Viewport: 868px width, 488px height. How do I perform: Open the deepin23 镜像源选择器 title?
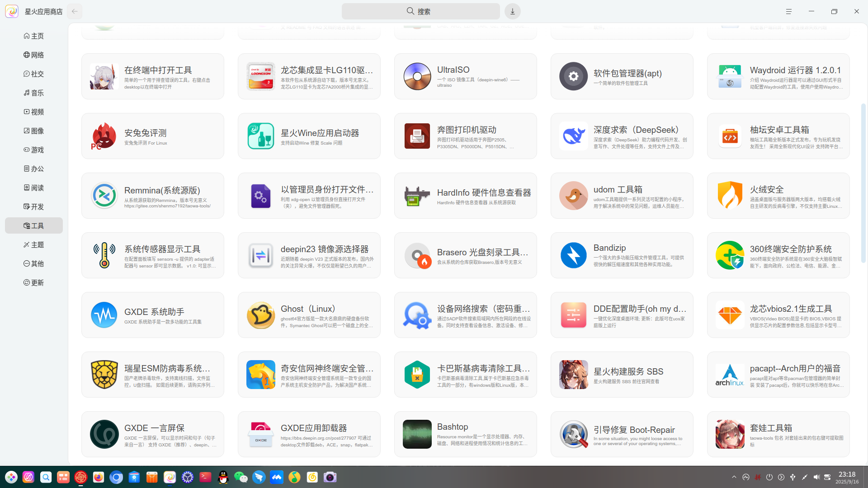pyautogui.click(x=325, y=249)
